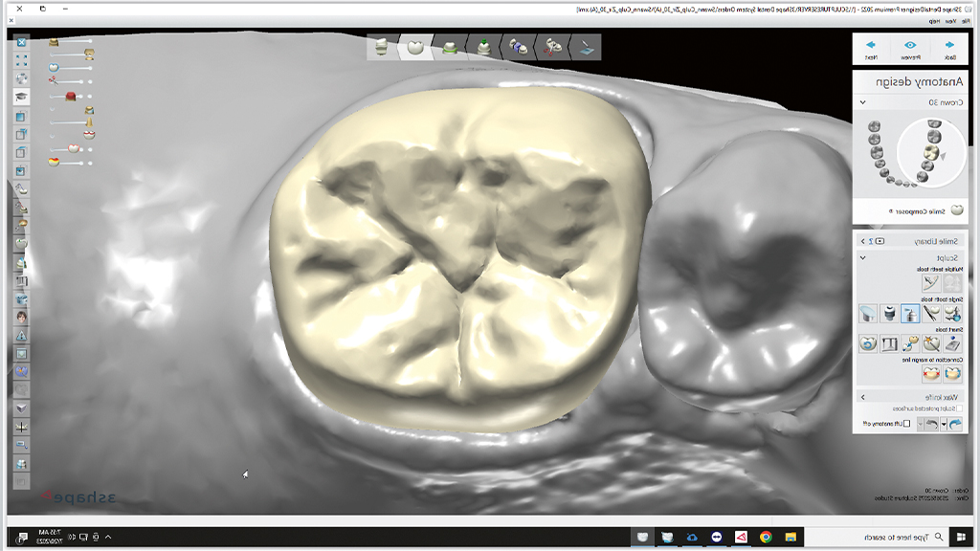Collapse the Sculpt section chevron
Image resolution: width=980 pixels, height=551 pixels.
tap(862, 257)
